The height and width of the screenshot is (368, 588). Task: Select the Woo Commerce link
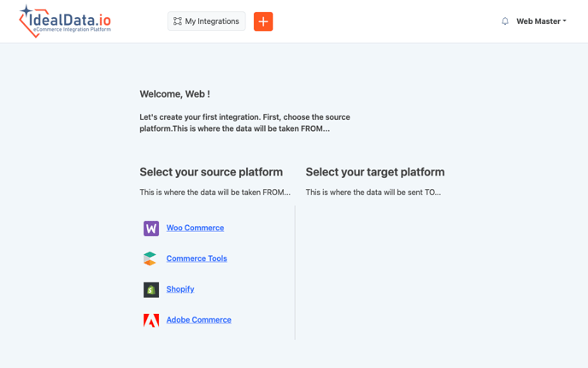[x=195, y=228]
